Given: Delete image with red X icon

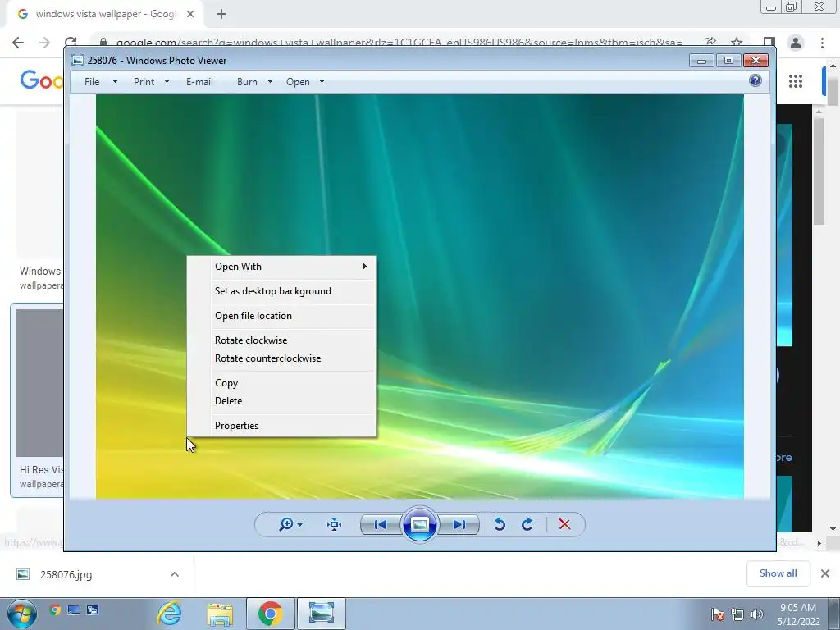Looking at the screenshot, I should tap(564, 524).
